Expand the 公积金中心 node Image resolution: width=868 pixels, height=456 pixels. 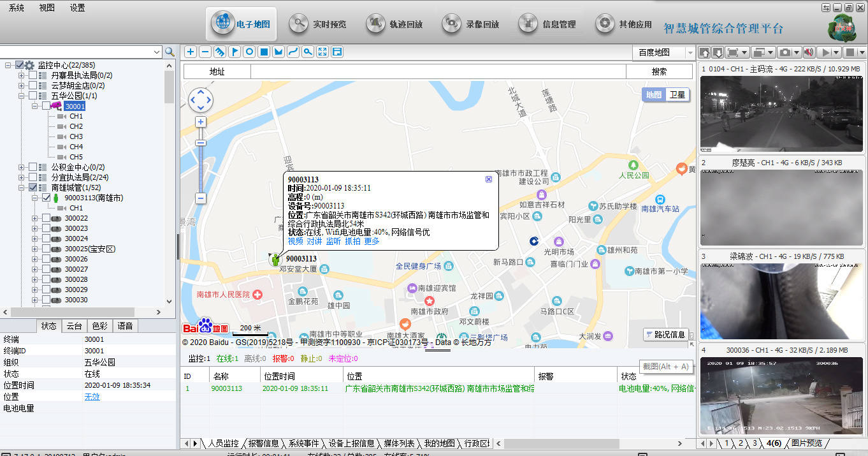22,167
